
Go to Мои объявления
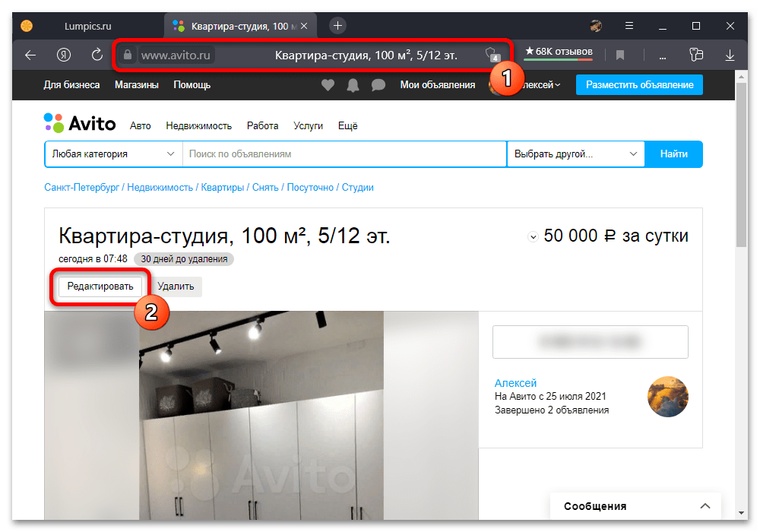pos(438,85)
